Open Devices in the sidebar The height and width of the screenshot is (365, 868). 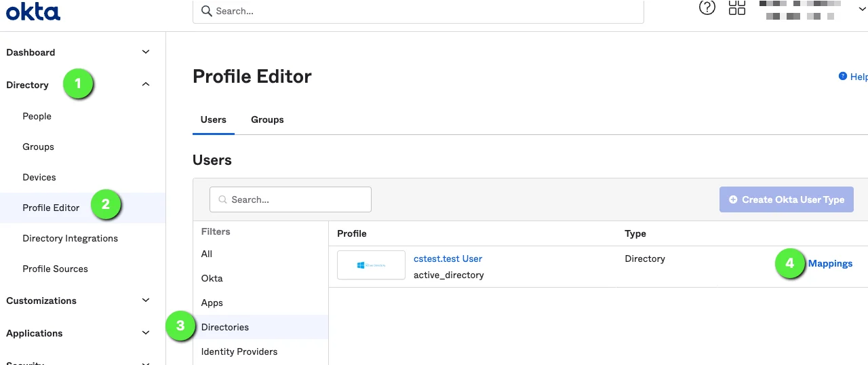(39, 177)
